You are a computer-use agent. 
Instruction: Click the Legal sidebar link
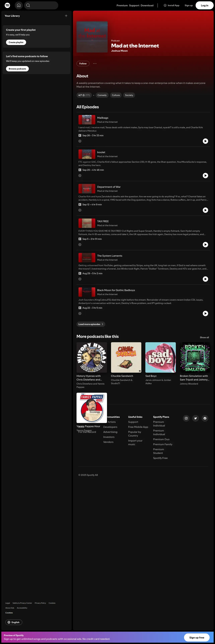coord(8,603)
